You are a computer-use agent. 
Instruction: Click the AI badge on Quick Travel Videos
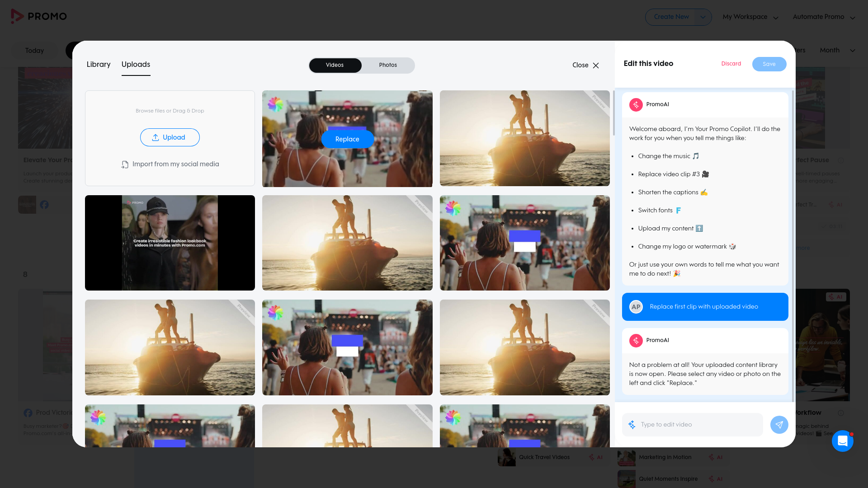click(x=595, y=457)
